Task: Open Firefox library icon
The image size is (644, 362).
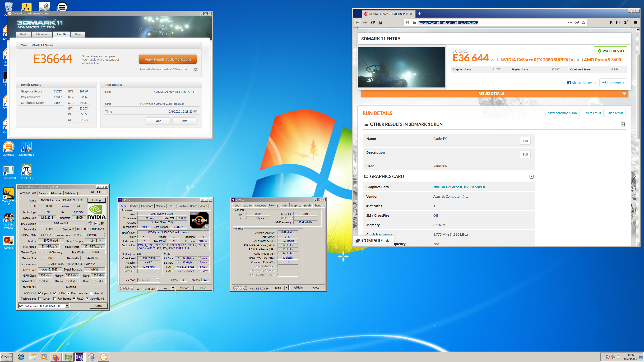Action: pos(611,23)
